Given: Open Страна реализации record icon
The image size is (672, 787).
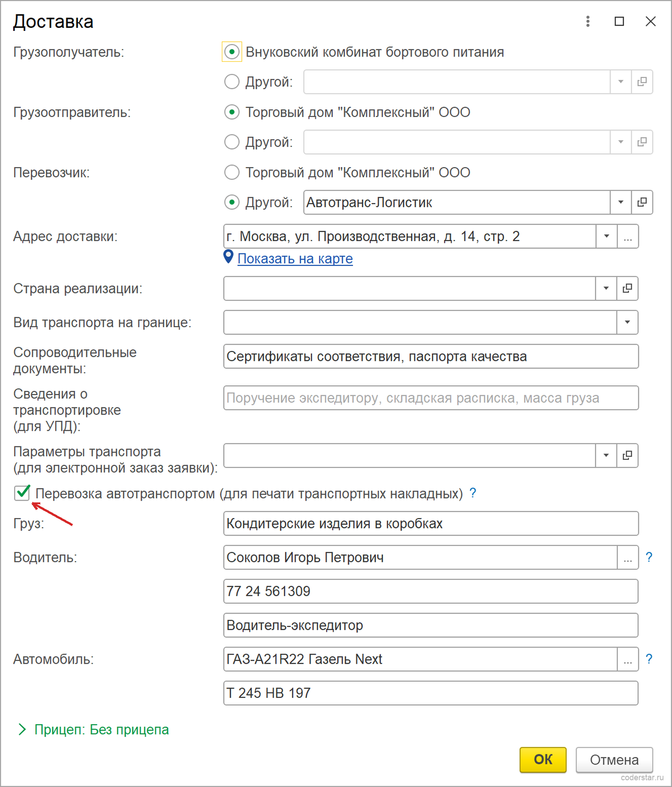Looking at the screenshot, I should click(x=627, y=288).
